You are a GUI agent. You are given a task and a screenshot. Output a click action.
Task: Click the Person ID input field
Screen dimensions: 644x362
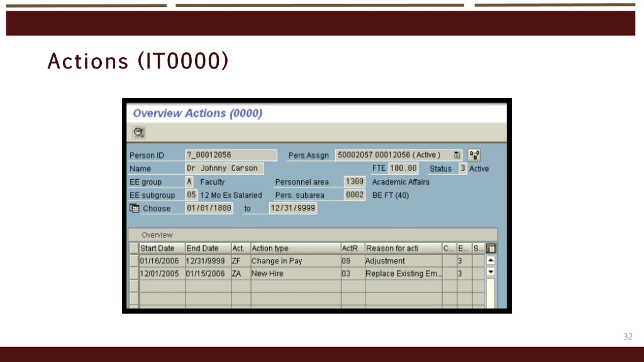(x=231, y=155)
